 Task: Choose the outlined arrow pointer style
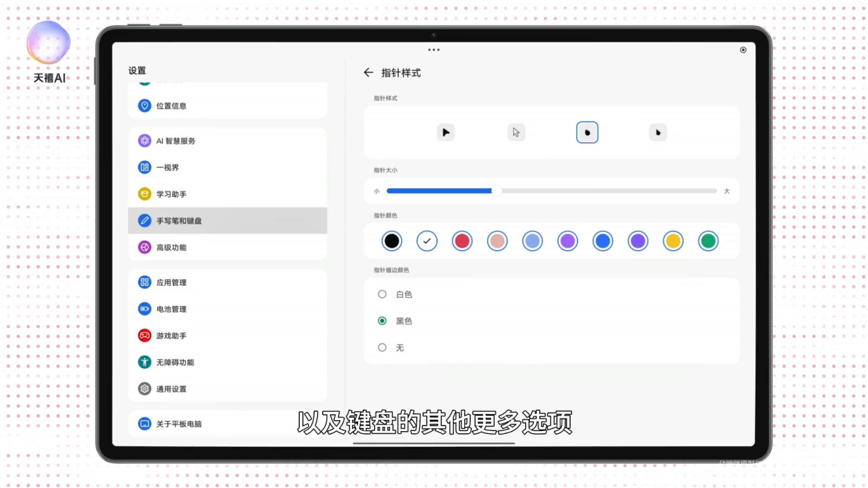(x=516, y=132)
